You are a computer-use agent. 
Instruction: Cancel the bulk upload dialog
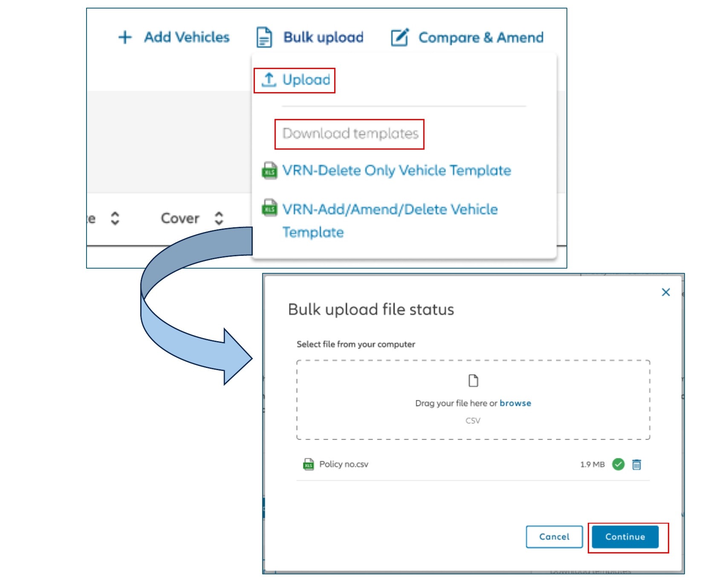(554, 537)
